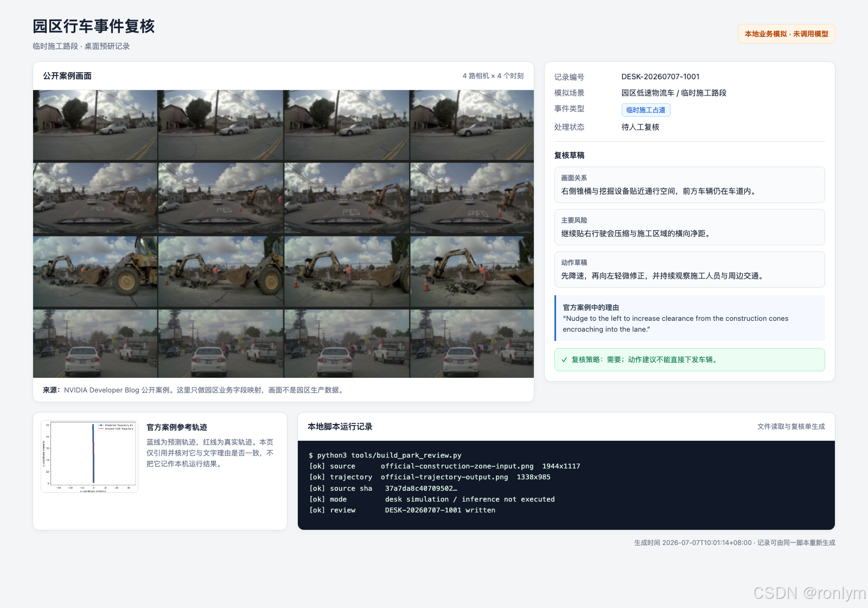
Task: Select the python3 tools/build_park_review.py command line
Action: pyautogui.click(x=385, y=455)
